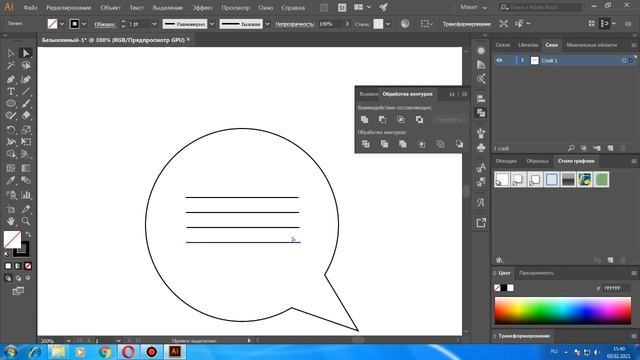Swap fill and stroke colors arrow

tap(28, 235)
